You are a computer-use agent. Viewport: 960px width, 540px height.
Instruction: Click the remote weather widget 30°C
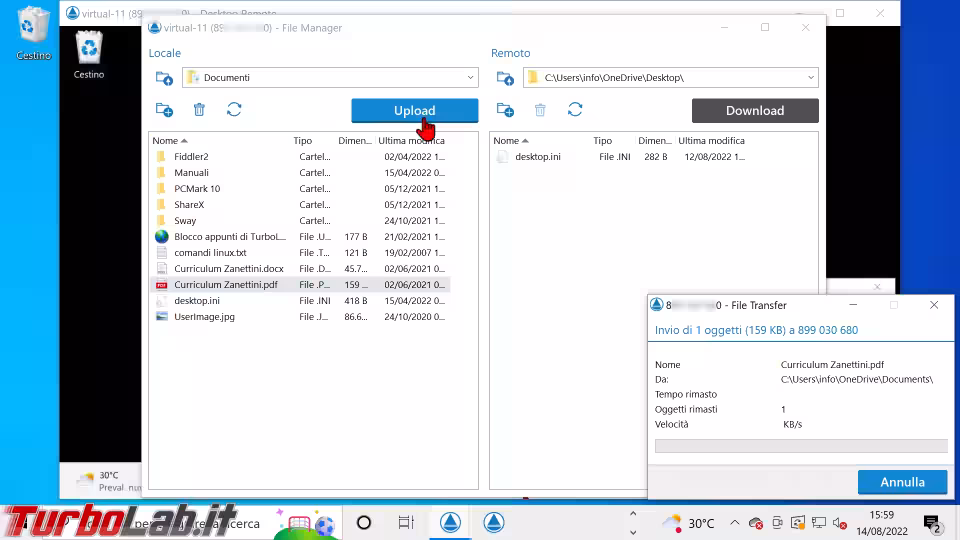tap(109, 481)
